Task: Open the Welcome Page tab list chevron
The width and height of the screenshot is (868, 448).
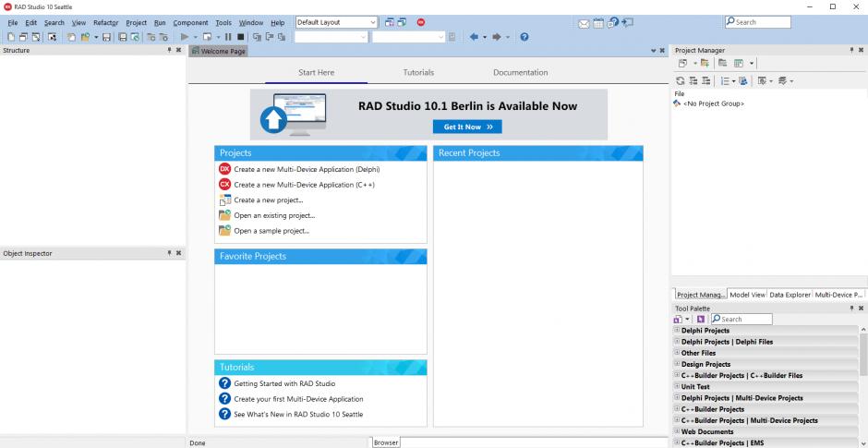Action: [x=653, y=51]
